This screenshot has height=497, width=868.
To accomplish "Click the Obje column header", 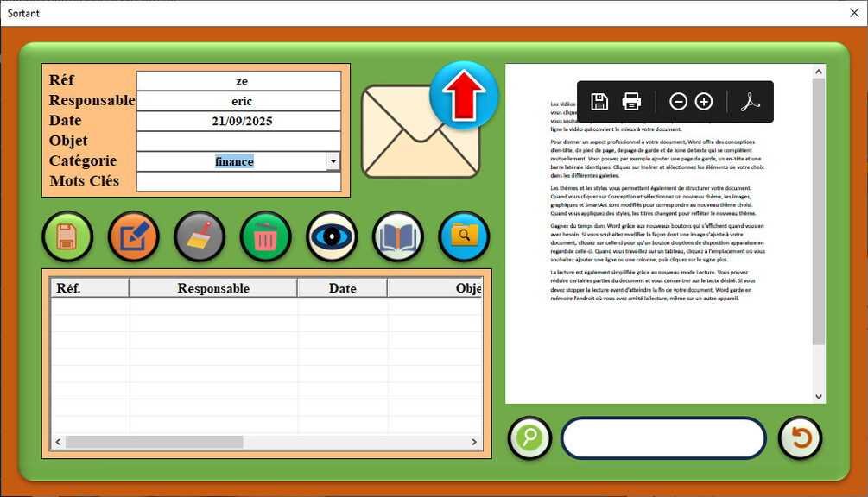I will pos(434,288).
